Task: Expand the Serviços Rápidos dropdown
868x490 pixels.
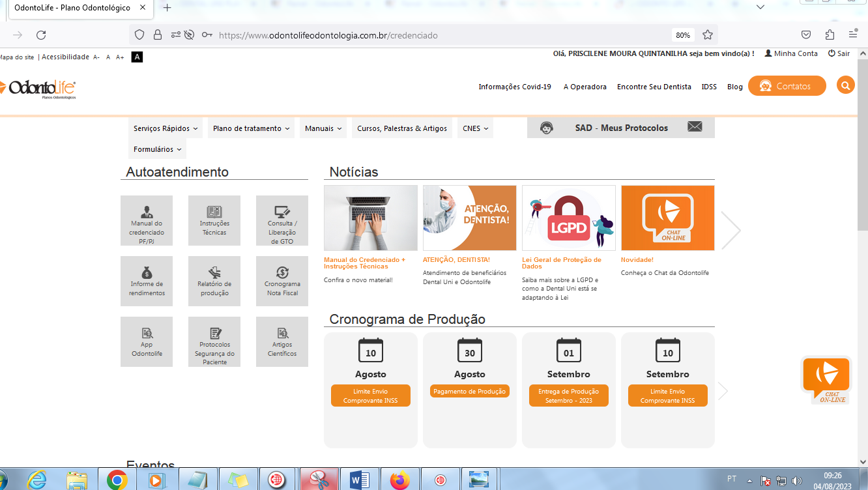Action: (166, 128)
